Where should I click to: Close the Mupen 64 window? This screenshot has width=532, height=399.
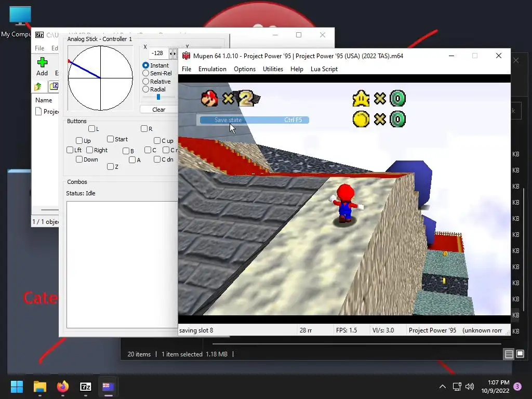pyautogui.click(x=498, y=56)
